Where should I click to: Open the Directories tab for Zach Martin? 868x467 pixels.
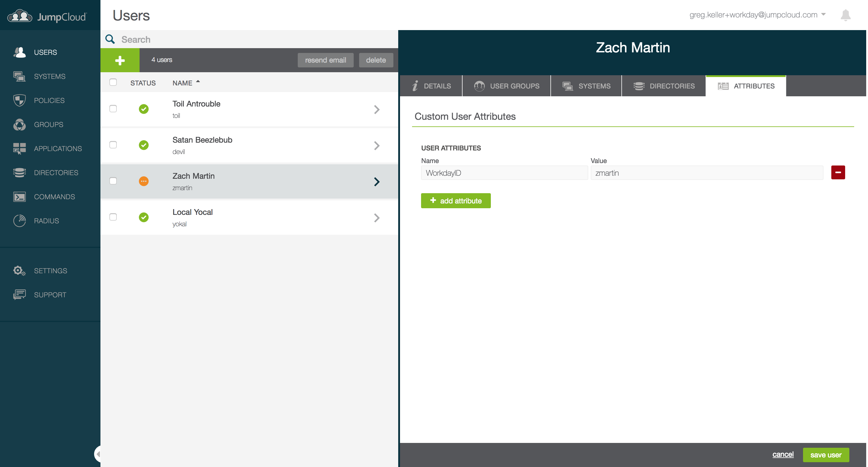(663, 86)
